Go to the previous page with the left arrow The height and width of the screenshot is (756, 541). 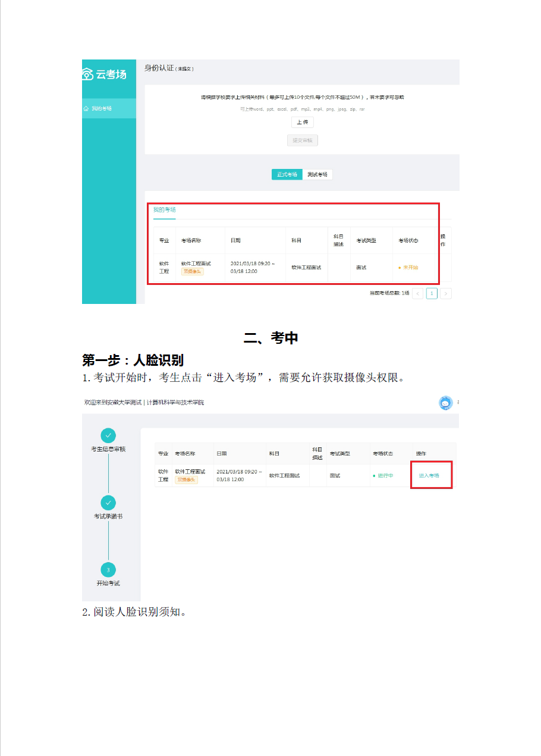tap(418, 293)
